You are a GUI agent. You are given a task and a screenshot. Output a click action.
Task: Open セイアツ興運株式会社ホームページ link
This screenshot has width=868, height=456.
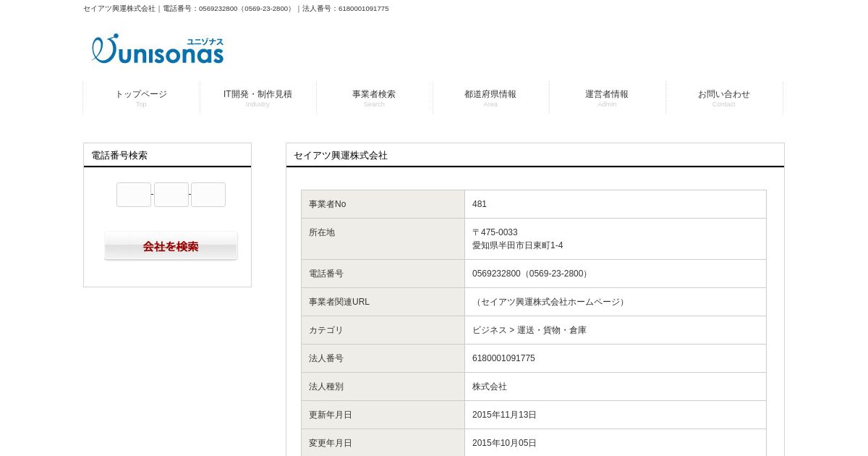click(550, 302)
